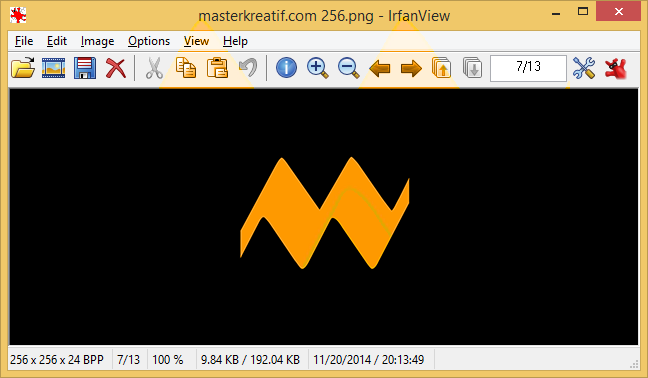Open the File menu
The height and width of the screenshot is (378, 648).
pyautogui.click(x=24, y=41)
